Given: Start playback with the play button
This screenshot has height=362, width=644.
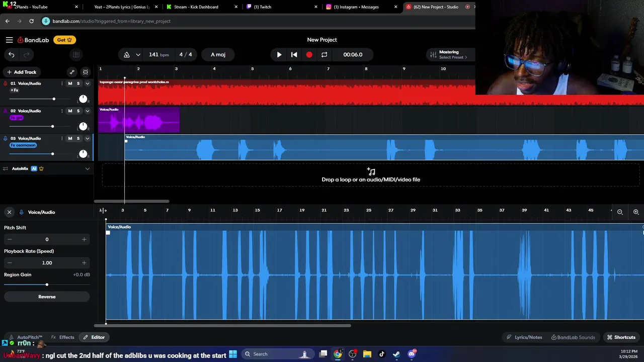Looking at the screenshot, I should point(279,54).
